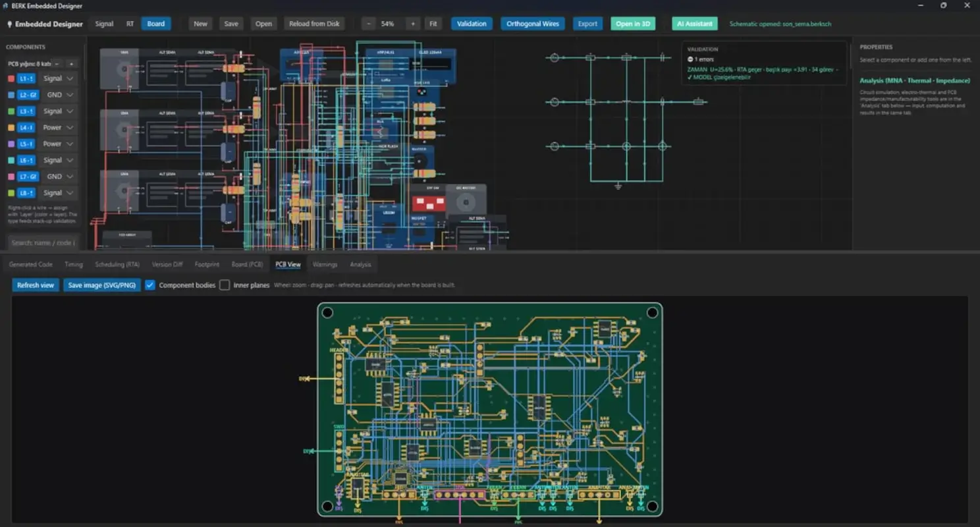Increase PCB stack layer count with plus
The height and width of the screenshot is (527, 980).
tap(72, 64)
